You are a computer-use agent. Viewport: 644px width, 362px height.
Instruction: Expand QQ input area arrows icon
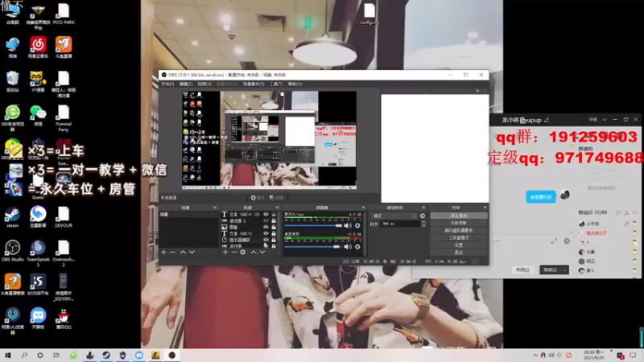(554, 241)
